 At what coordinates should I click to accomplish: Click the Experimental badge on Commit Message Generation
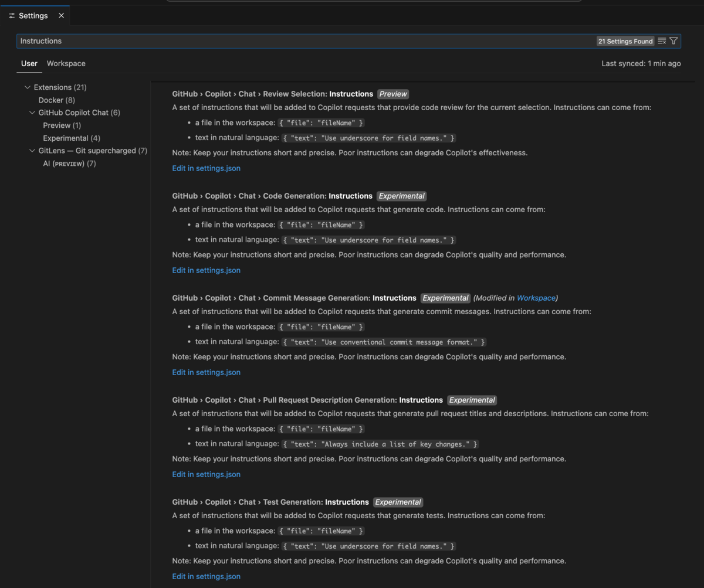446,298
